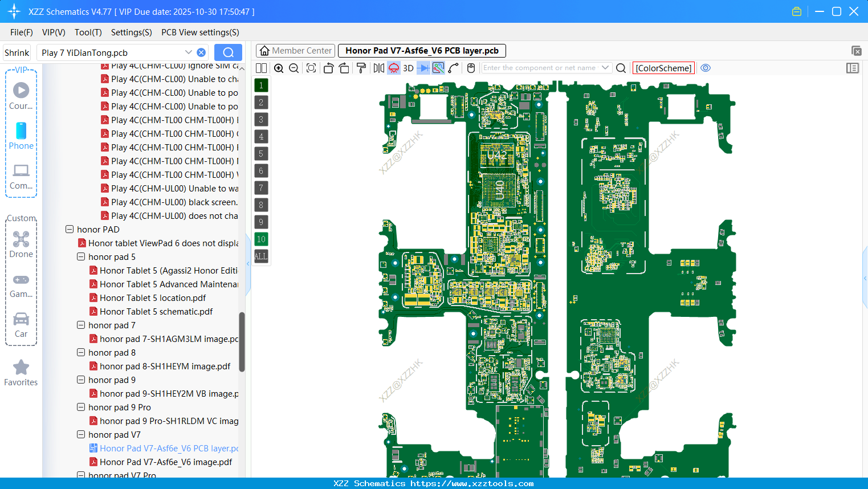Open Honor Tablet 5 schematic.pdf
The height and width of the screenshot is (489, 868).
(x=156, y=311)
